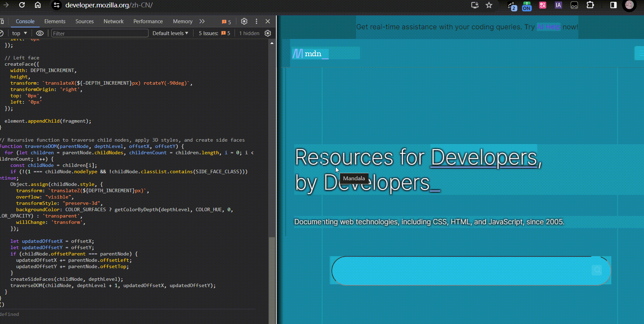The width and height of the screenshot is (644, 324).
Task: Click the 'transformStyle: "preserve-3d"' code line
Action: (x=59, y=203)
